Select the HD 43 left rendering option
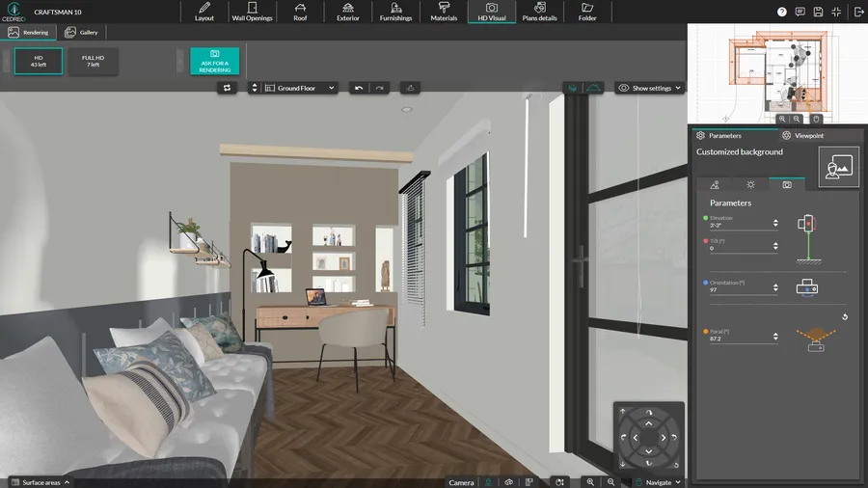Viewport: 868px width, 488px height. 39,61
